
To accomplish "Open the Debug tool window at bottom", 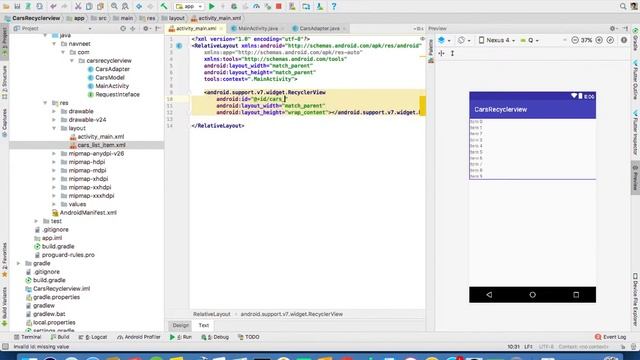I will point(215,337).
